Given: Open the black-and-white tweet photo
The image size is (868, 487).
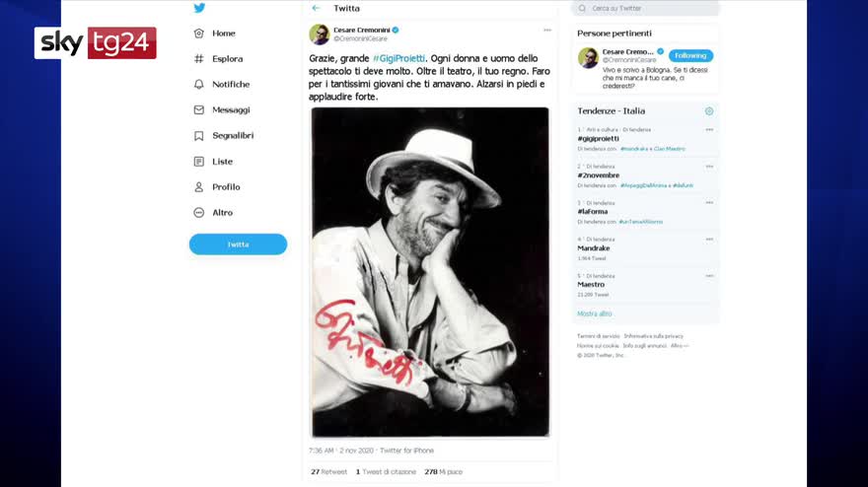Looking at the screenshot, I should pos(430,271).
